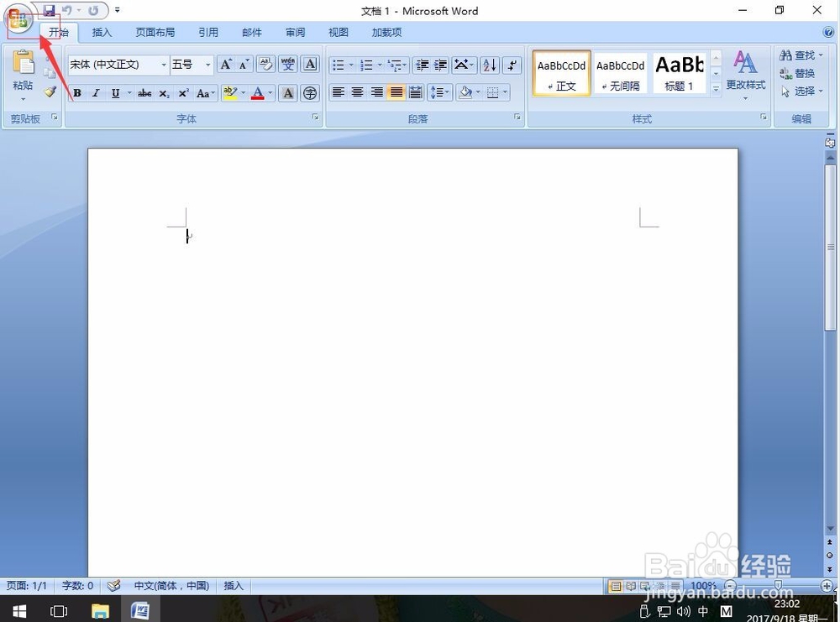Expand the styles gallery More arrow
Image resolution: width=840 pixels, height=622 pixels.
pyautogui.click(x=716, y=89)
